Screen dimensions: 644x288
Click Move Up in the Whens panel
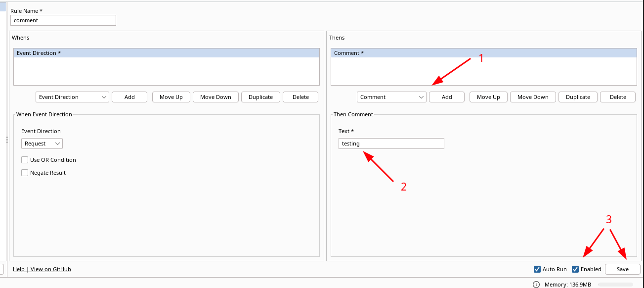[x=171, y=97]
